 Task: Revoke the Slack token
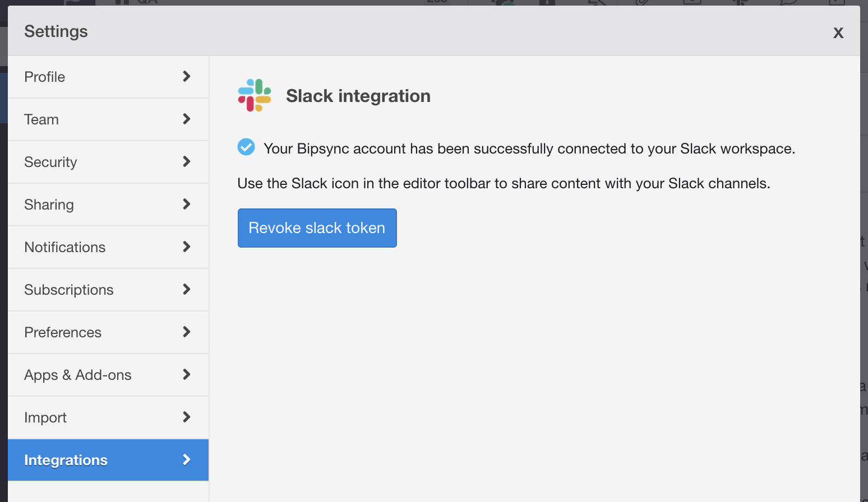click(x=317, y=228)
